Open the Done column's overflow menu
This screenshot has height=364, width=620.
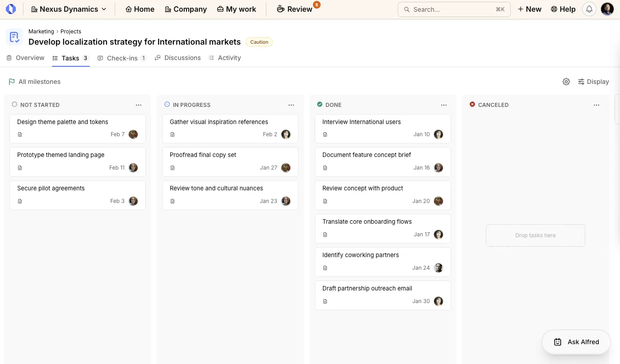[444, 105]
